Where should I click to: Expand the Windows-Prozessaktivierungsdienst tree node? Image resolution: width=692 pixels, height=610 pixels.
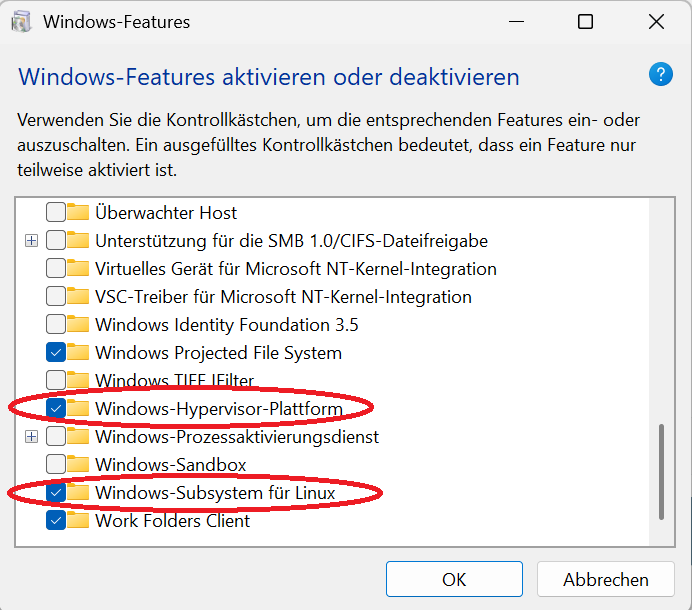(31, 437)
